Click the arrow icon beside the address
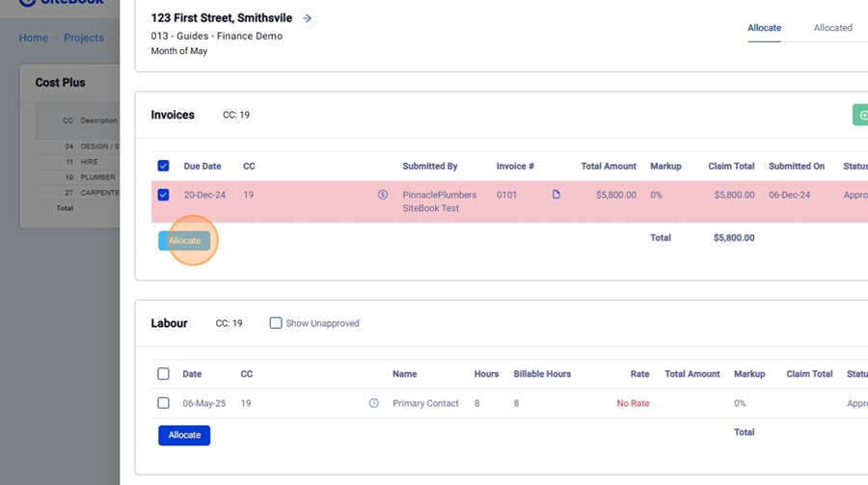This screenshot has height=485, width=868. (307, 18)
